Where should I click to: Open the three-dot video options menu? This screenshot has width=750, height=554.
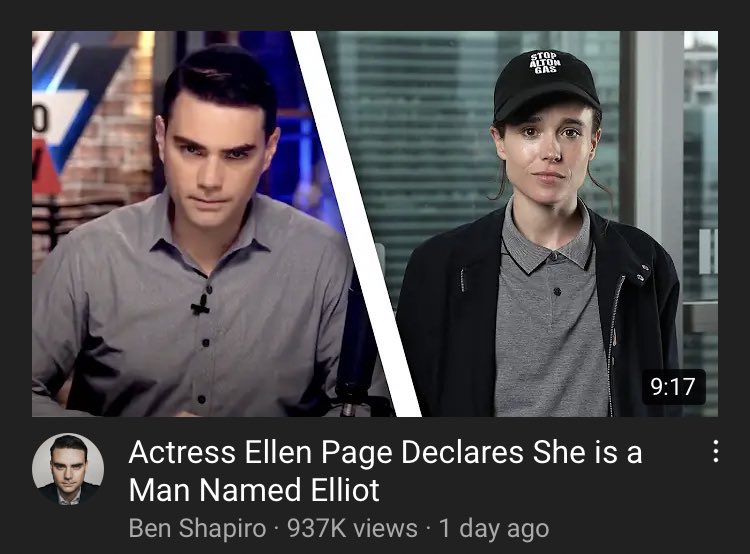point(716,451)
